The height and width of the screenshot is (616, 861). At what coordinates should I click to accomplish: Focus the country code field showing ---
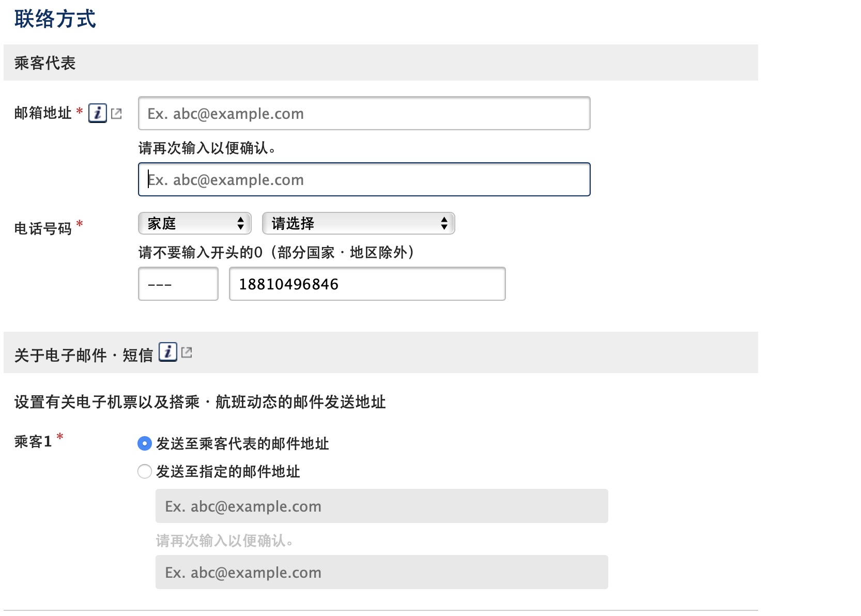[178, 284]
